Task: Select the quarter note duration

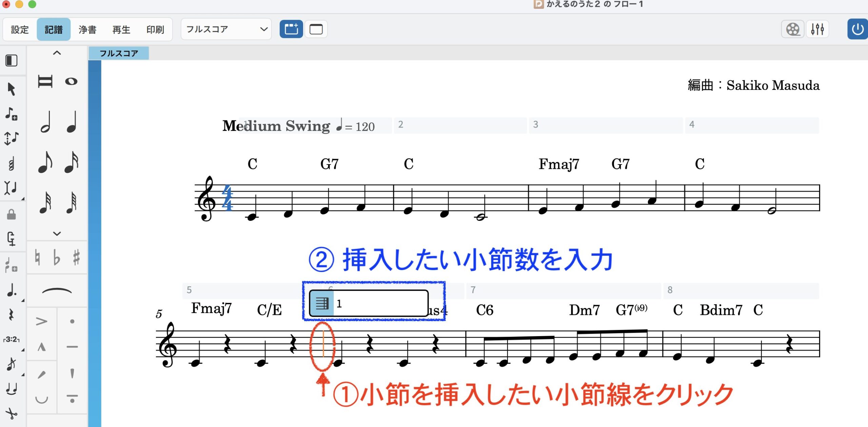Action: (x=72, y=122)
